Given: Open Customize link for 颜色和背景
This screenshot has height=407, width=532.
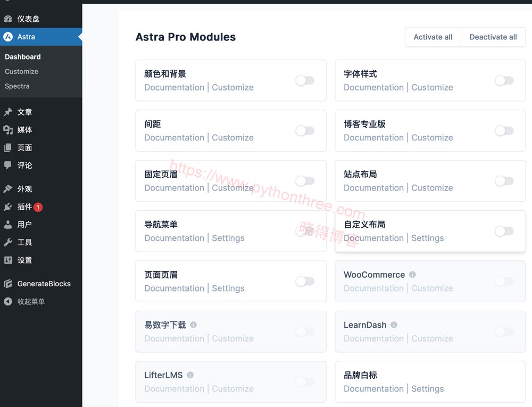Looking at the screenshot, I should pos(233,87).
